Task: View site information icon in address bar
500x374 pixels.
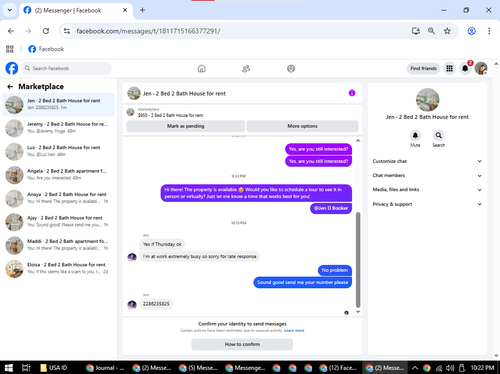Action: pos(67,31)
